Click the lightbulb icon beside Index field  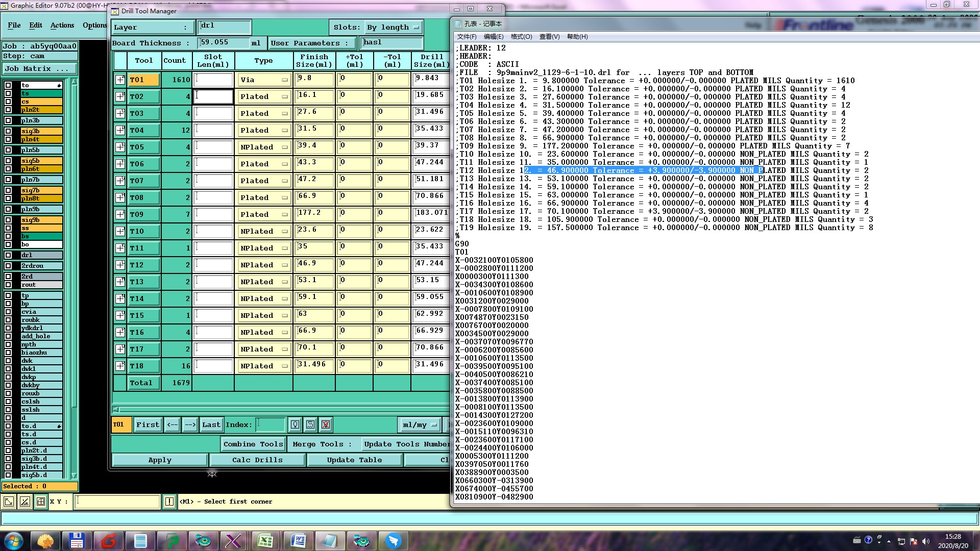click(295, 424)
